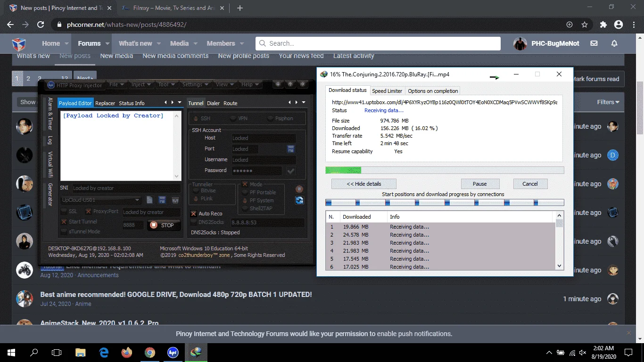Select the SSH radio option
Image resolution: width=644 pixels, height=362 pixels.
[201, 118]
